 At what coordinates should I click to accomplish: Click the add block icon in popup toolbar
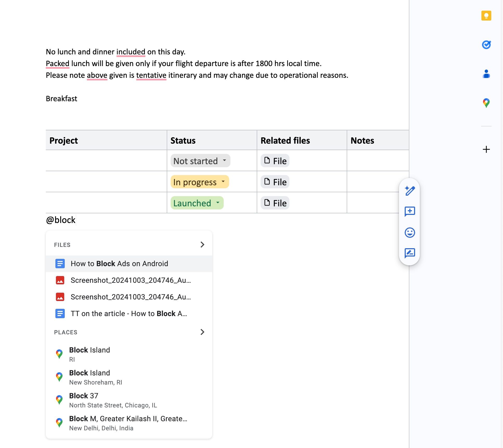point(409,211)
